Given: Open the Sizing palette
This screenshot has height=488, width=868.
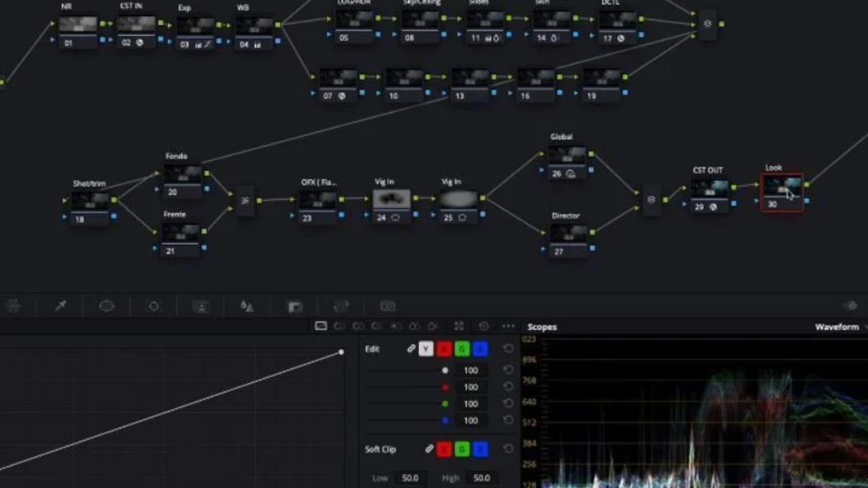Looking at the screenshot, I should [341, 306].
